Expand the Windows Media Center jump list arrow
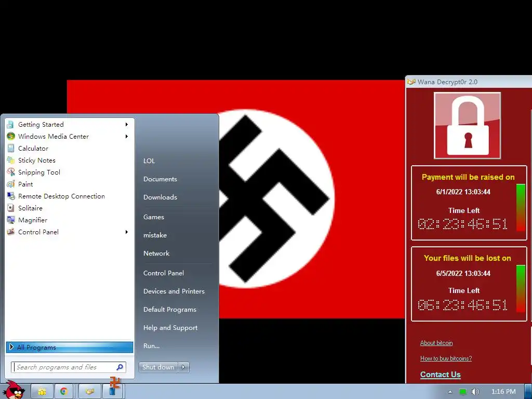Screen dimensions: 532x399 [127, 137]
